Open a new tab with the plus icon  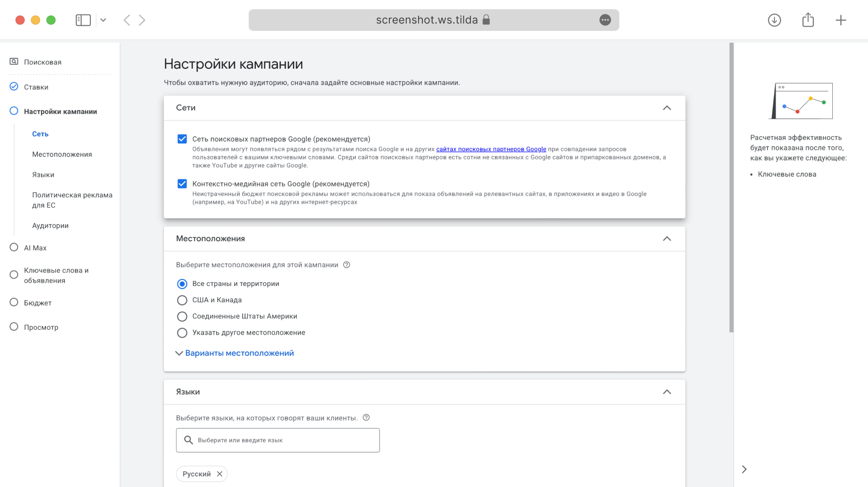[840, 21]
